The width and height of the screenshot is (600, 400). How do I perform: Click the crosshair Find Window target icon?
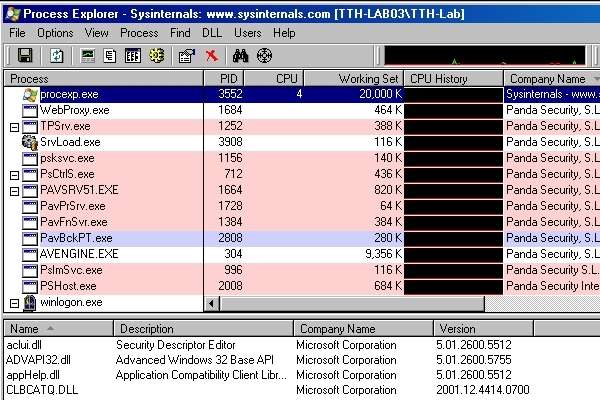click(264, 56)
